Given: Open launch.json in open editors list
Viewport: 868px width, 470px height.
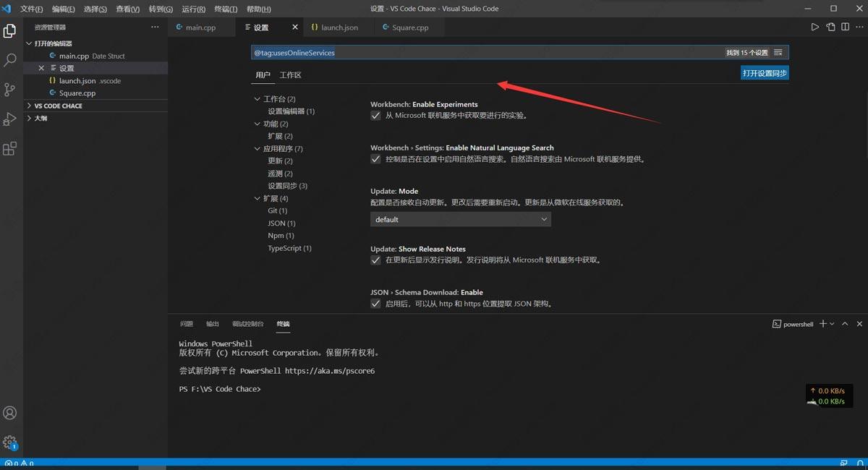Looking at the screenshot, I should click(x=95, y=80).
